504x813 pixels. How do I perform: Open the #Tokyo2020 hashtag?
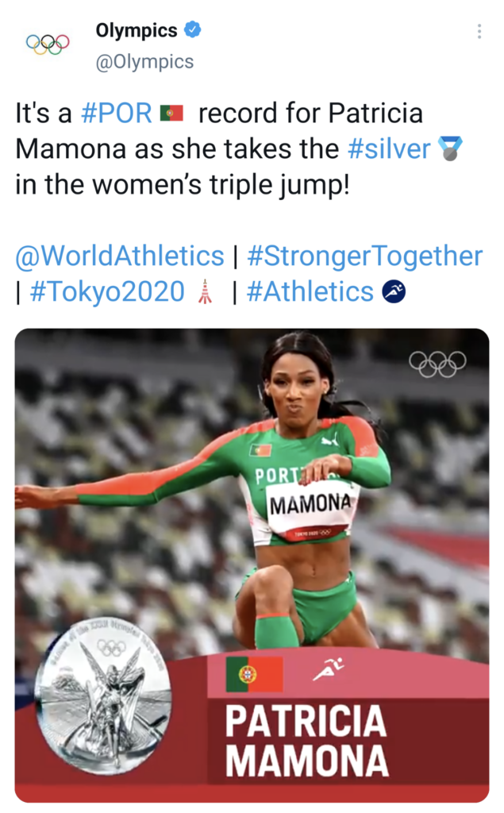(107, 291)
